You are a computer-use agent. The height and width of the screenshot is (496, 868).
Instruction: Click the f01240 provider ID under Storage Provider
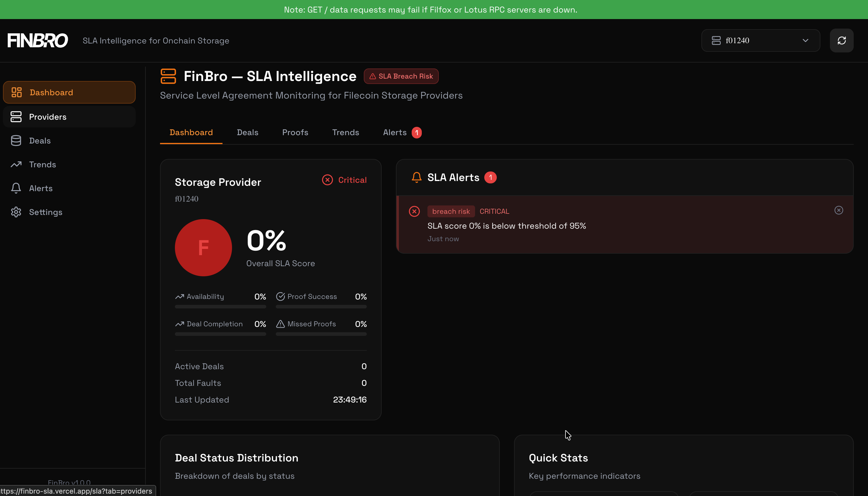click(x=187, y=199)
